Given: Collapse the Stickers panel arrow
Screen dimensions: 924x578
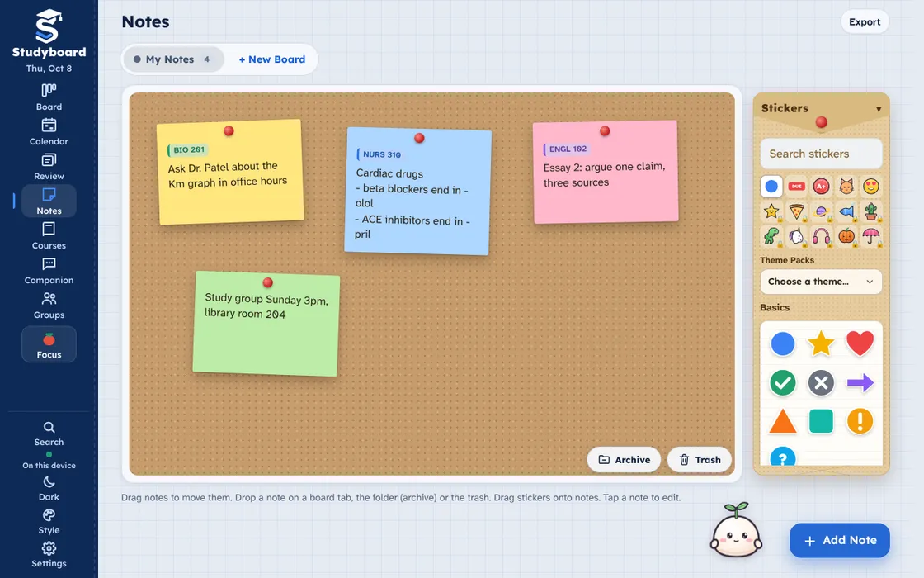Looking at the screenshot, I should 878,109.
